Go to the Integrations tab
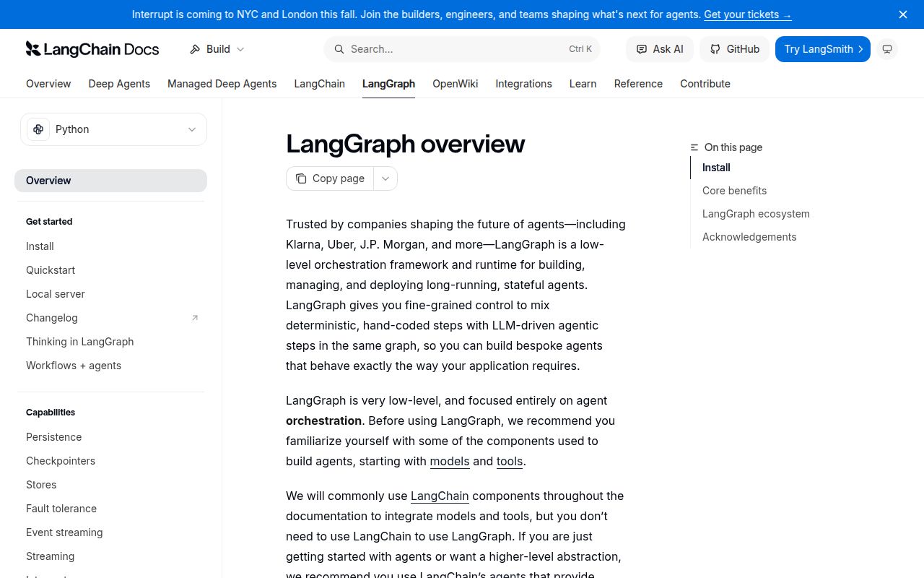The image size is (924, 578). pyautogui.click(x=523, y=84)
